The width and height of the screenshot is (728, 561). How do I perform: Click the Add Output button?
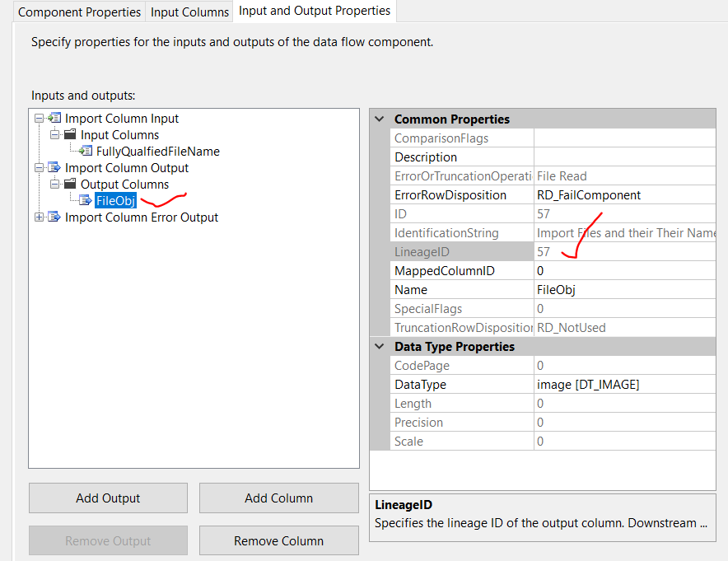pyautogui.click(x=107, y=498)
